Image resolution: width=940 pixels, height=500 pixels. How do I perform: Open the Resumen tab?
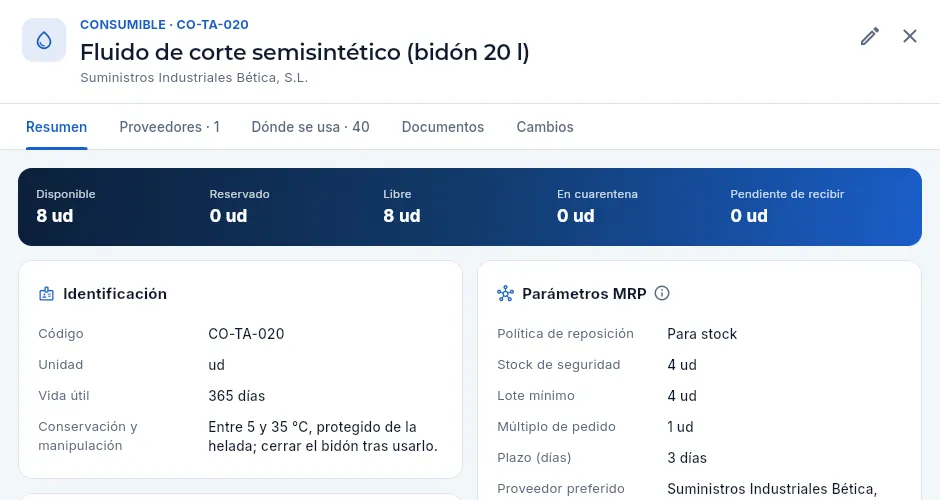pyautogui.click(x=56, y=127)
